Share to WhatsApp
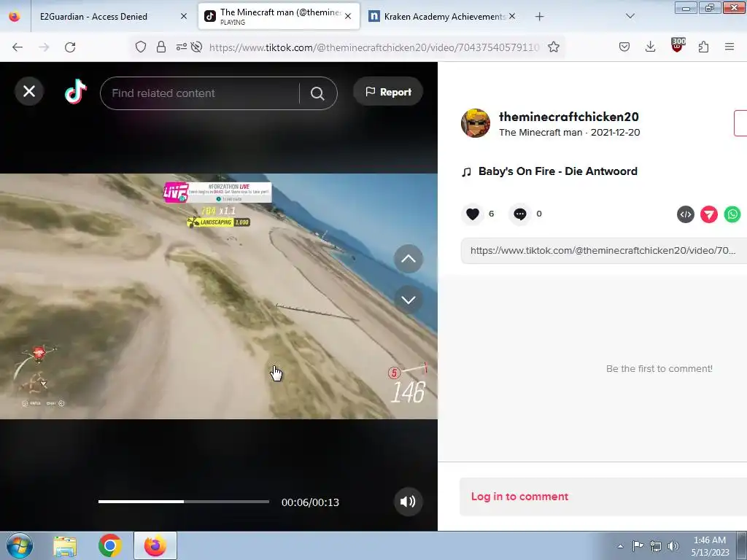The height and width of the screenshot is (560, 747). (732, 214)
